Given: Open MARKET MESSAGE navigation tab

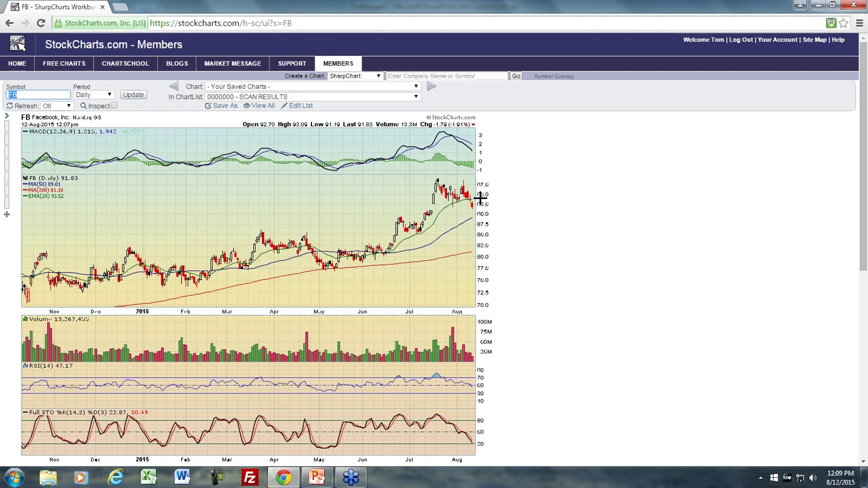Looking at the screenshot, I should (233, 64).
